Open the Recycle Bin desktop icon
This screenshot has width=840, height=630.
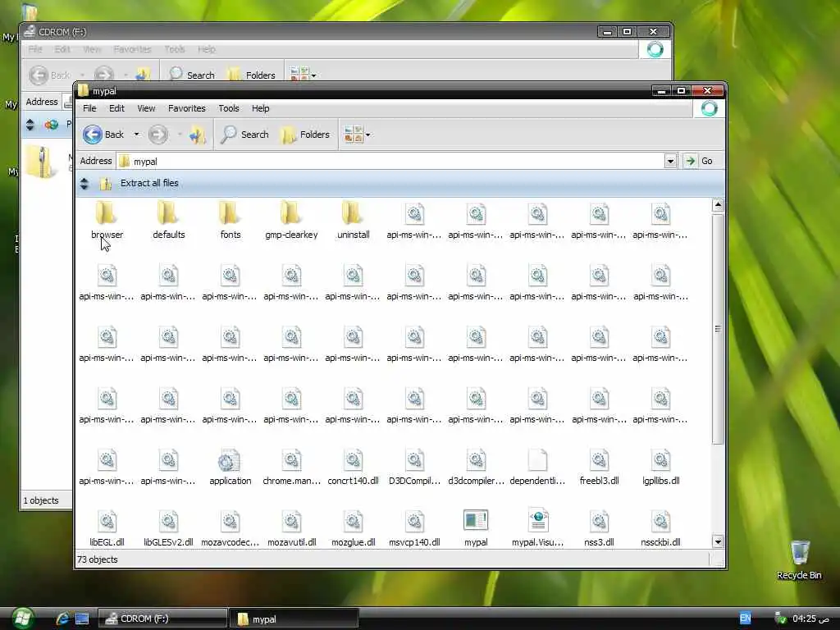(799, 559)
